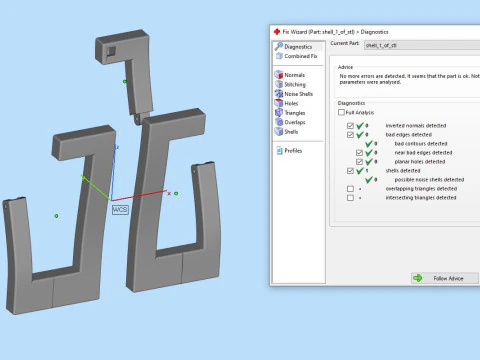Select the Shells fix icon
Screen dimensions: 480x360
pos(279,131)
